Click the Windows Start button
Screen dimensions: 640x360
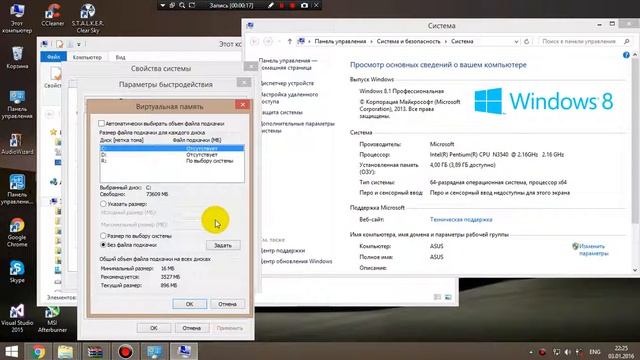tap(11, 351)
